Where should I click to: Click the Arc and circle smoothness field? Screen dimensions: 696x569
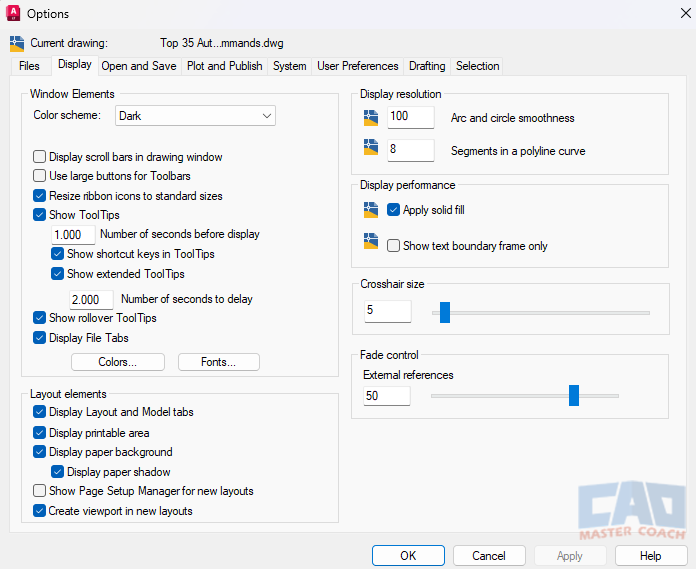[x=411, y=118]
